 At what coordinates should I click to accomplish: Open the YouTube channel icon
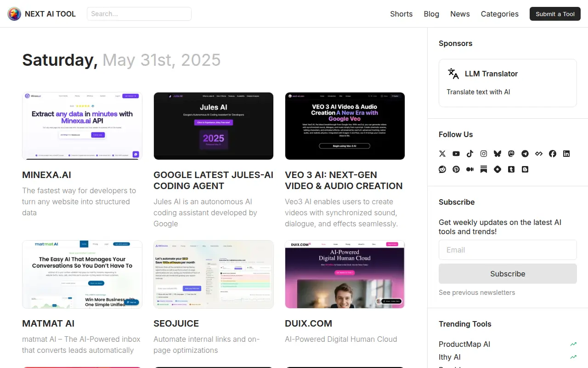tap(456, 154)
